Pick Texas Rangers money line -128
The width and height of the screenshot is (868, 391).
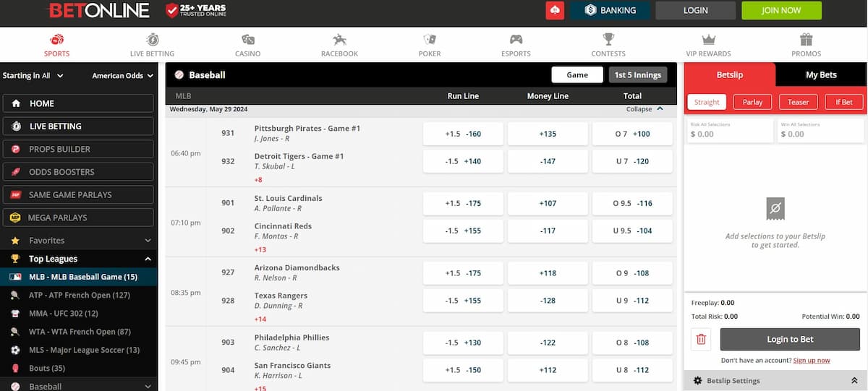[x=548, y=301]
